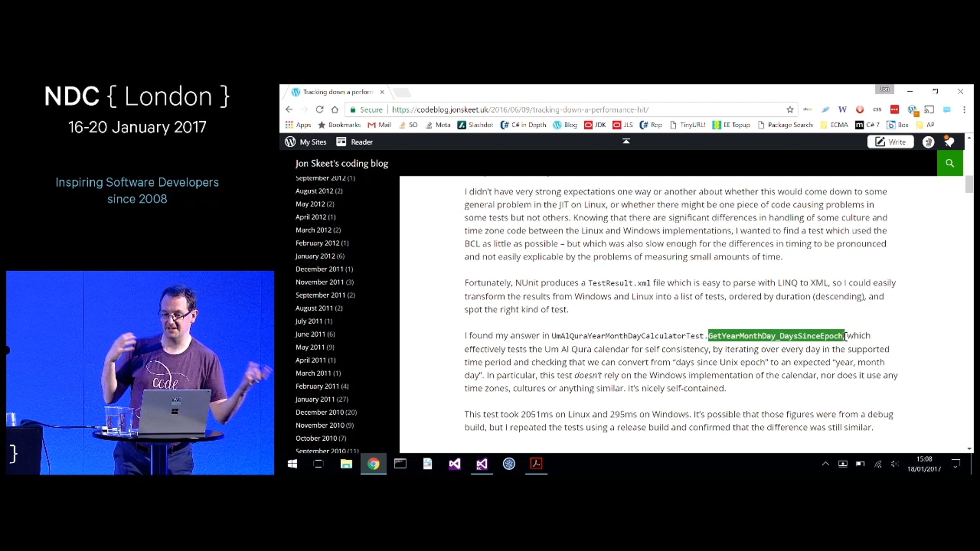This screenshot has width=980, height=551.
Task: Collapse the WordPress admin bar arrow
Action: (x=626, y=141)
